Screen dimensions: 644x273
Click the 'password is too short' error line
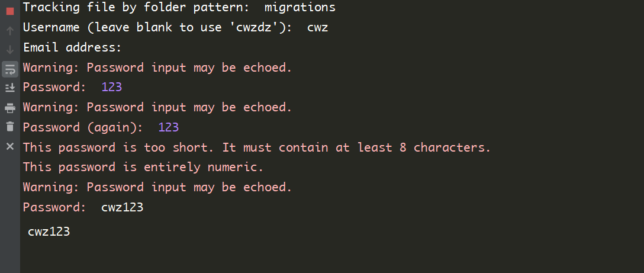click(257, 147)
